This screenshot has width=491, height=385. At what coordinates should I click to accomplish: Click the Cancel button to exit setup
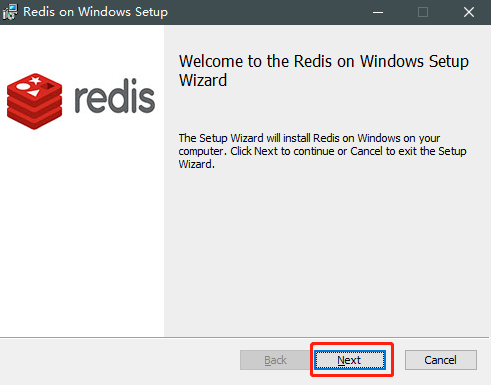pyautogui.click(x=441, y=360)
